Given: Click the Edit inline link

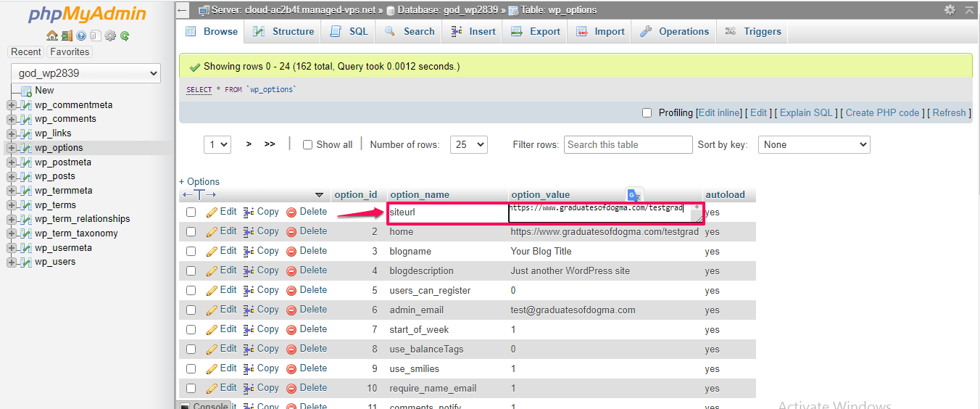Looking at the screenshot, I should 719,112.
